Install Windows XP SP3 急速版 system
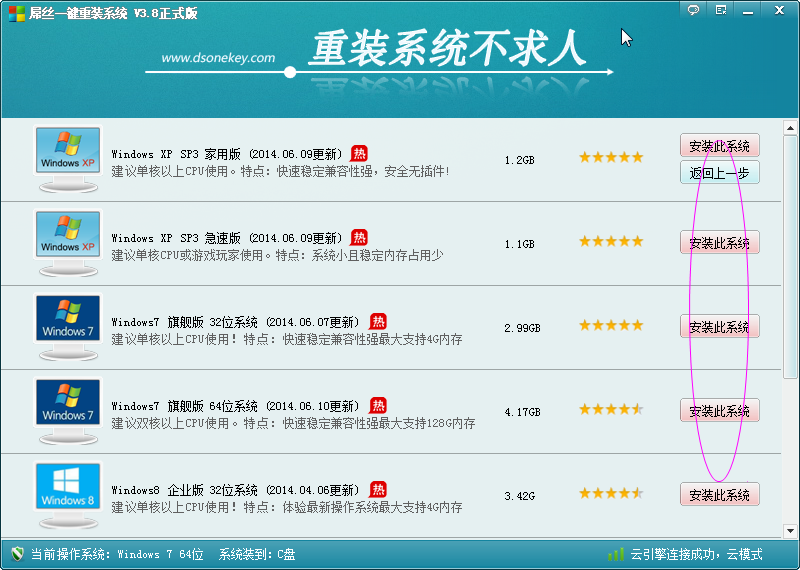This screenshot has width=800, height=570. point(719,243)
